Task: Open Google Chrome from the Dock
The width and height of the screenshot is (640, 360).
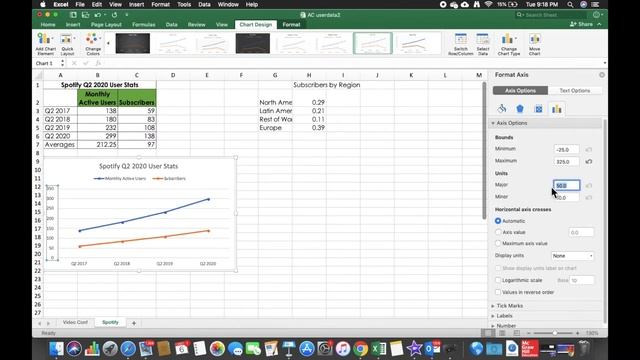Action: [x=360, y=349]
